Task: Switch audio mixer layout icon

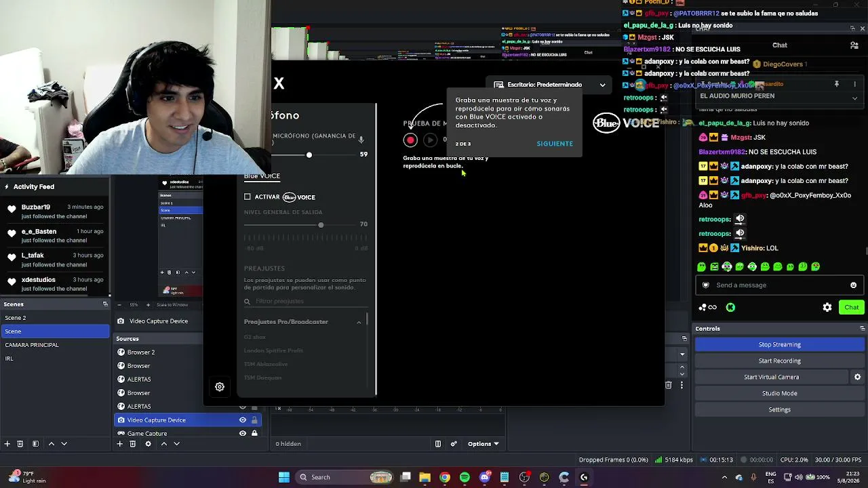Action: [438, 444]
